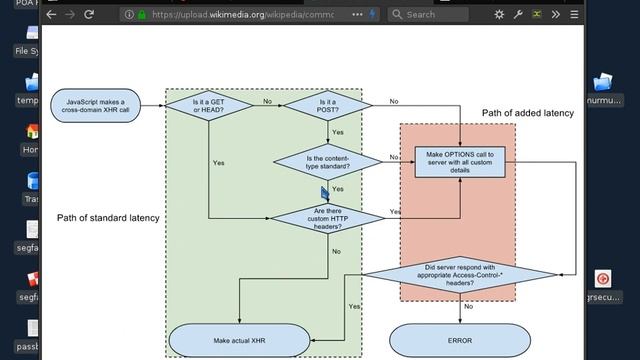Open the grsecu... desktop icon
Image resolution: width=640 pixels, height=360 pixels.
coord(603,286)
